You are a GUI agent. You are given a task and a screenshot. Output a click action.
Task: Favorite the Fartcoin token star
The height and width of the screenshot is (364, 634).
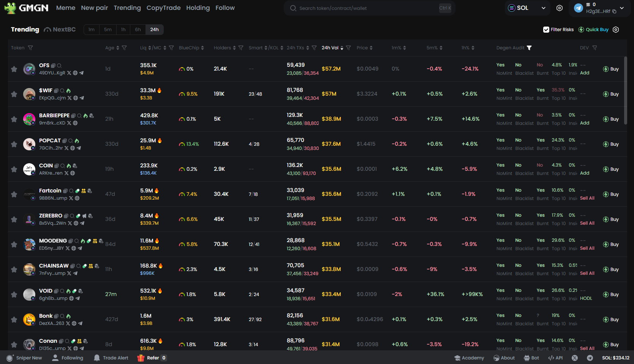click(14, 194)
